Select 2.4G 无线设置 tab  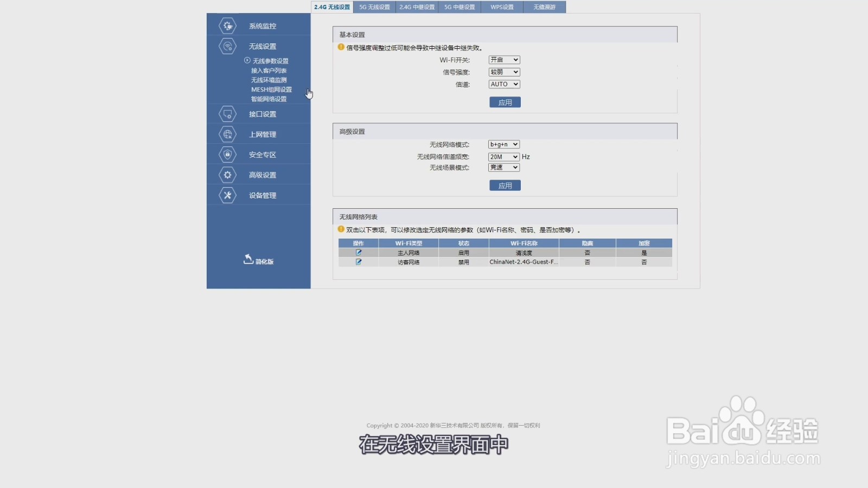tap(332, 7)
